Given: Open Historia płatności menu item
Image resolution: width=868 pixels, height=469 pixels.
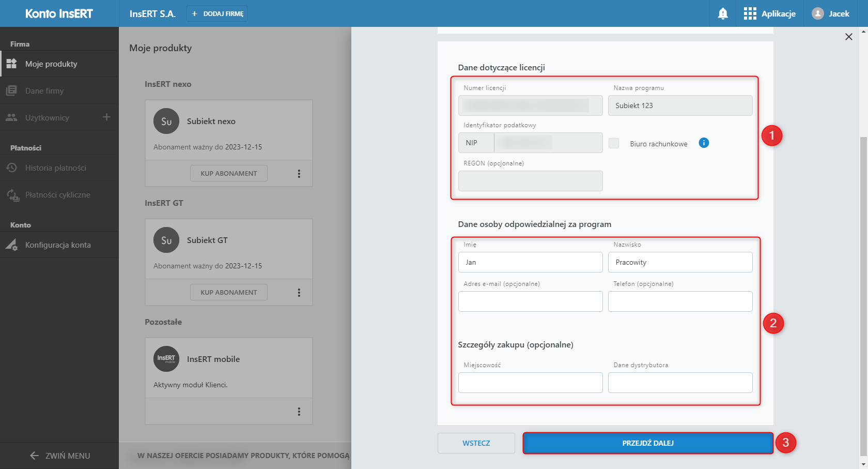Looking at the screenshot, I should coord(59,168).
